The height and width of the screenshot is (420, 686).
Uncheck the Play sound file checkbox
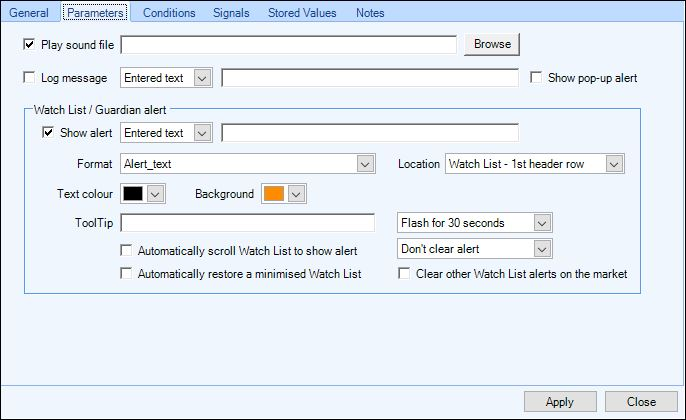point(29,44)
